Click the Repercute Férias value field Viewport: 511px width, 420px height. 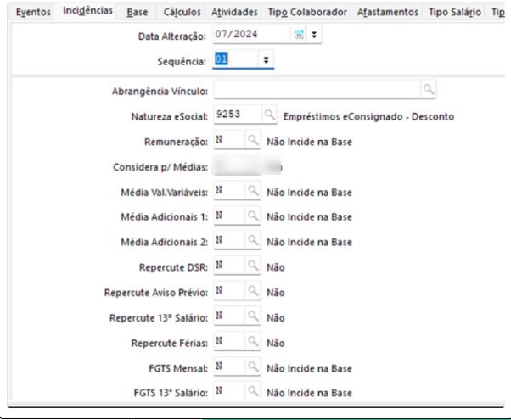(x=229, y=341)
